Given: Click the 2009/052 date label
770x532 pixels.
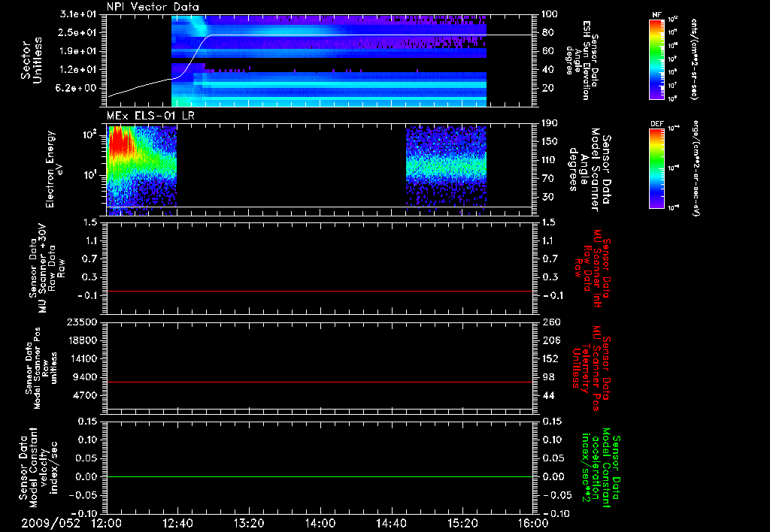Looking at the screenshot, I should 50,523.
